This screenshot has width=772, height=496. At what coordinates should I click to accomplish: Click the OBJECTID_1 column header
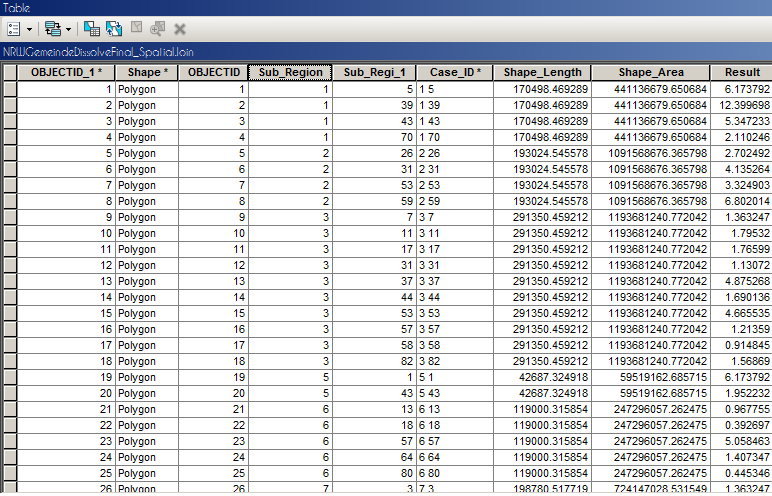point(66,72)
